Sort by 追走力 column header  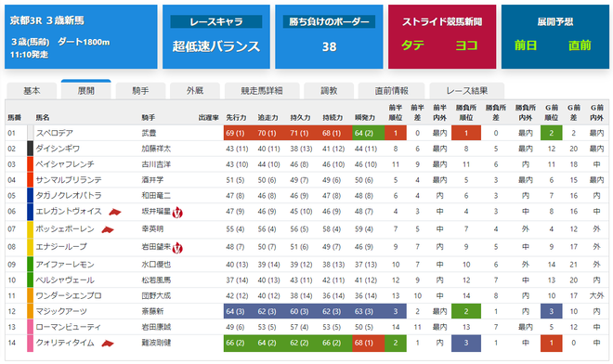pos(267,118)
